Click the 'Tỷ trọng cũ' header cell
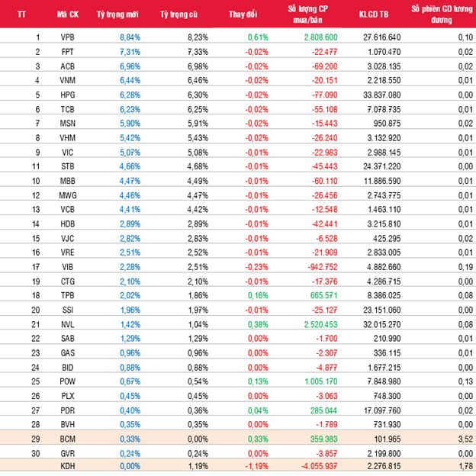Image resolution: width=476 pixels, height=476 pixels. coord(178,14)
